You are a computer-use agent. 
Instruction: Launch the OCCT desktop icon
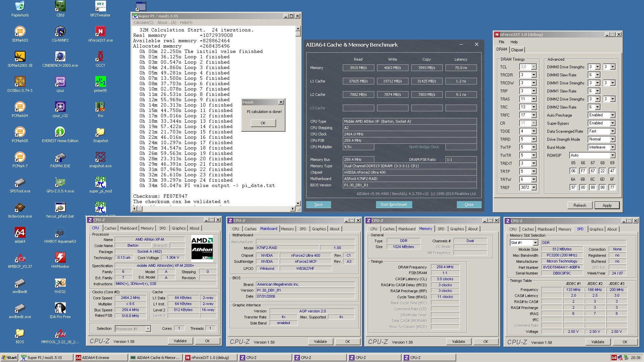click(x=100, y=57)
